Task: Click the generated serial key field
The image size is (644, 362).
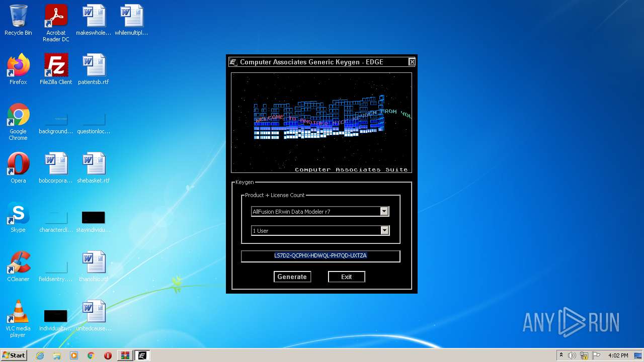Action: click(x=320, y=256)
